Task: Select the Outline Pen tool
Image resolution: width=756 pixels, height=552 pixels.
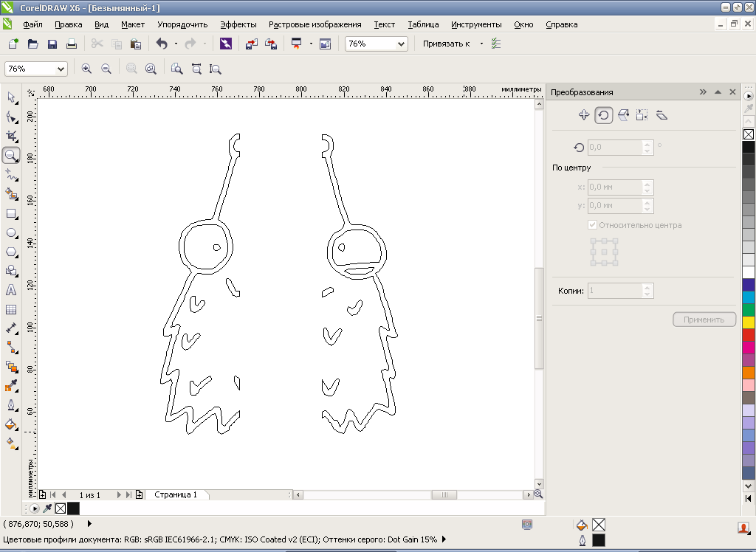Action: pyautogui.click(x=11, y=405)
